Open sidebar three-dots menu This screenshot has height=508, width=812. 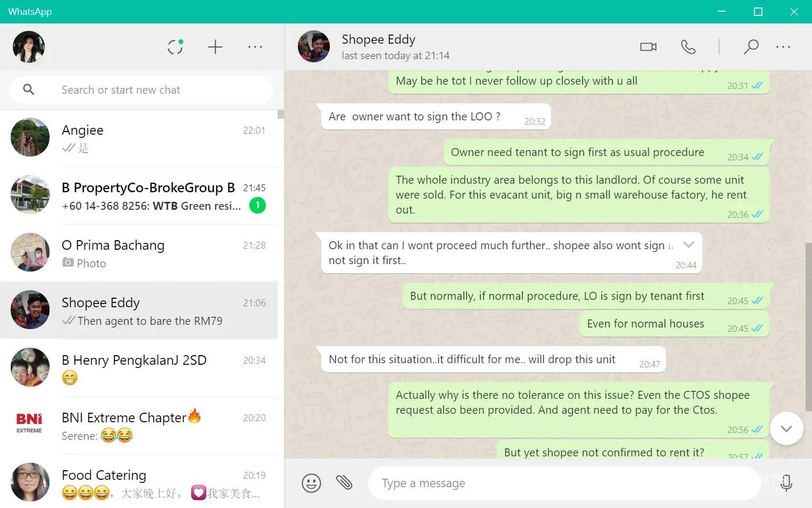tap(255, 47)
